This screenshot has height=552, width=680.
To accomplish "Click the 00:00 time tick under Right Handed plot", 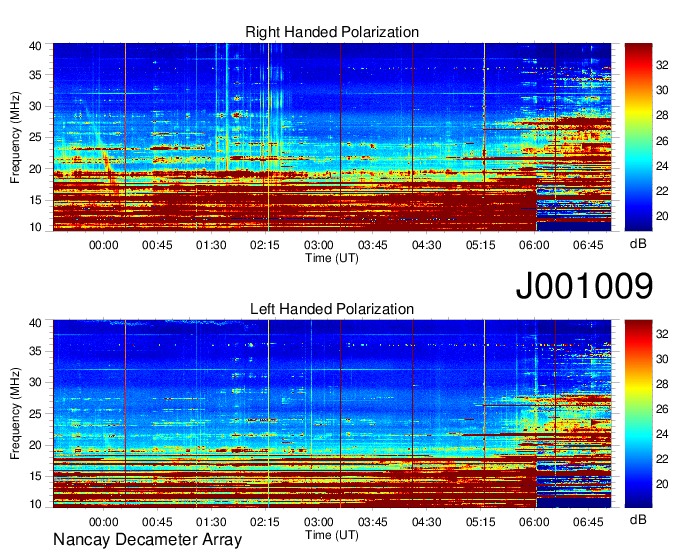I will 104,245.
